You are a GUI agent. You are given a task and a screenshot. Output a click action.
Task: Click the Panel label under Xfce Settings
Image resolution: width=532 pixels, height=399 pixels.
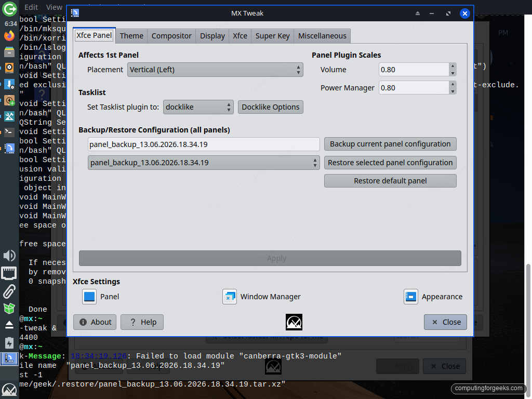click(x=110, y=297)
